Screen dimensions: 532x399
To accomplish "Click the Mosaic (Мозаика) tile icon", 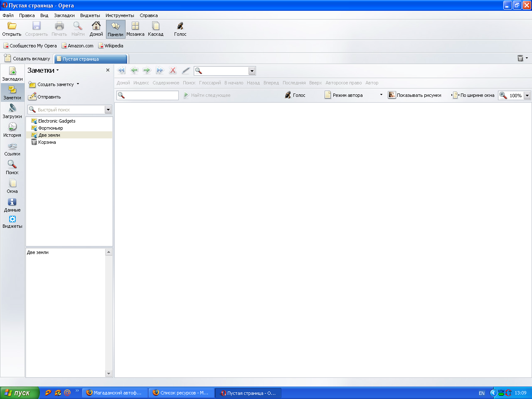I will [135, 29].
